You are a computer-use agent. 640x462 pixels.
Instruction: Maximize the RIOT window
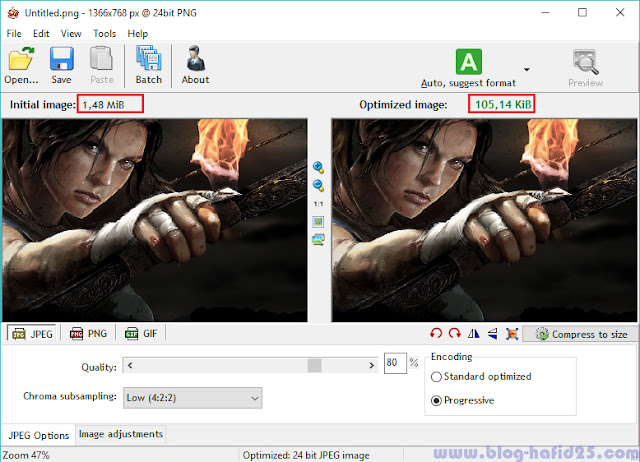582,13
